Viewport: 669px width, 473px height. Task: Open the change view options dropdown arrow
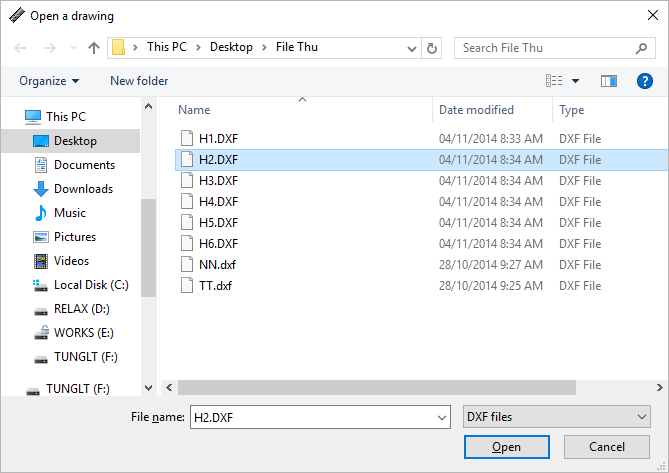576,81
